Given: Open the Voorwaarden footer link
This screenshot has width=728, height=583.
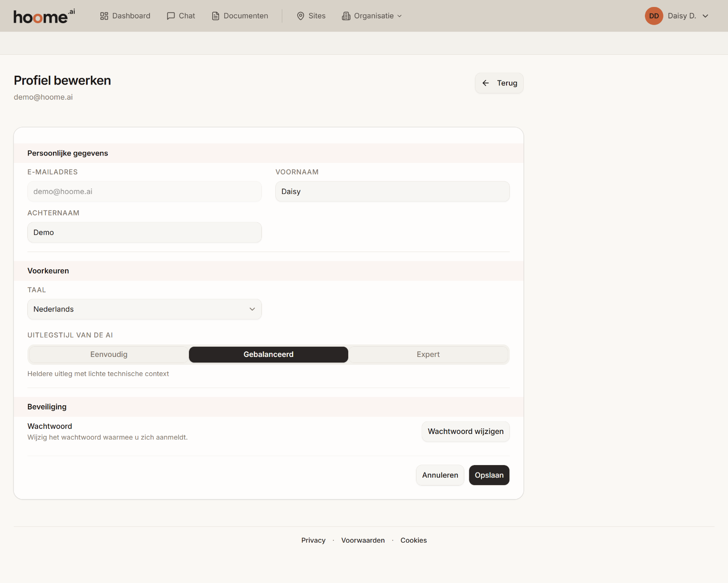Looking at the screenshot, I should click(363, 540).
